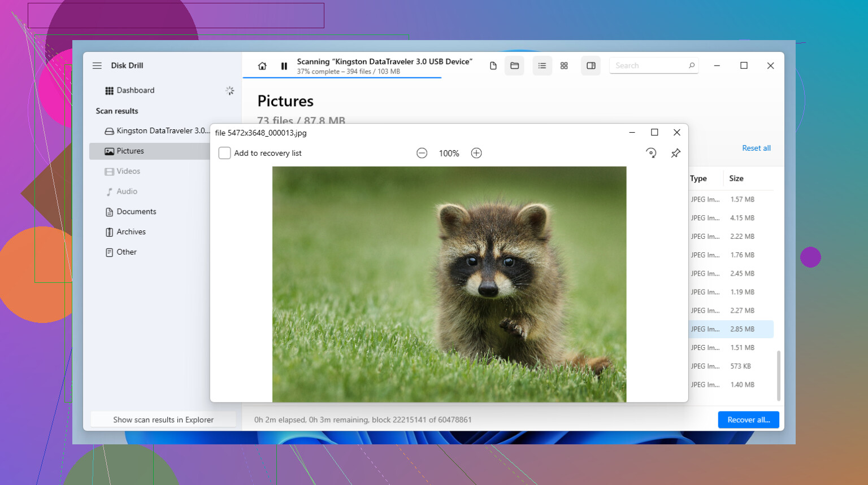Select the 1.51 MB file row

[x=731, y=348]
